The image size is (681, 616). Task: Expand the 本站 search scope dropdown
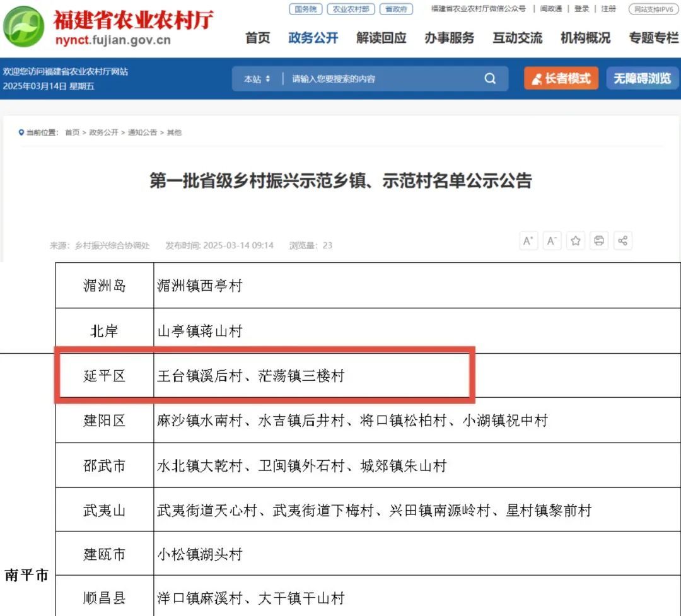(257, 79)
